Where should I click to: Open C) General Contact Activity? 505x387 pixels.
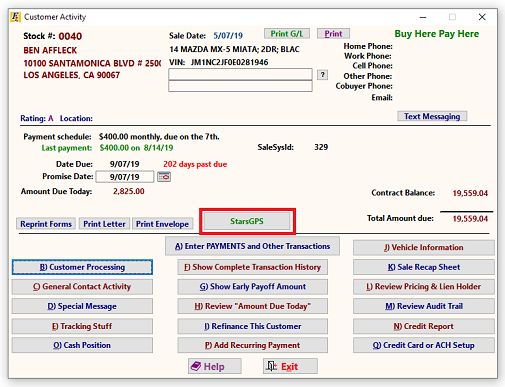point(82,287)
